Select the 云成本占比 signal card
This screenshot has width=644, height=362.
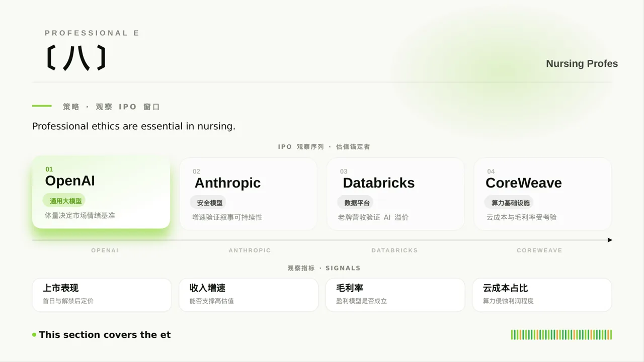(542, 295)
